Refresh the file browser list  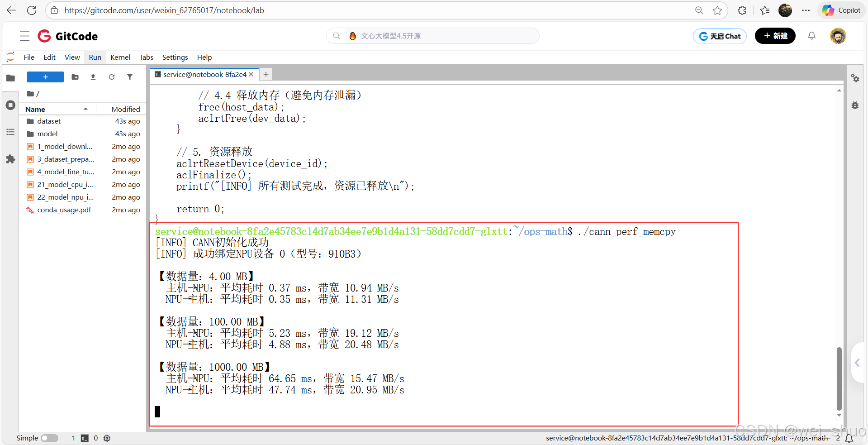(112, 77)
